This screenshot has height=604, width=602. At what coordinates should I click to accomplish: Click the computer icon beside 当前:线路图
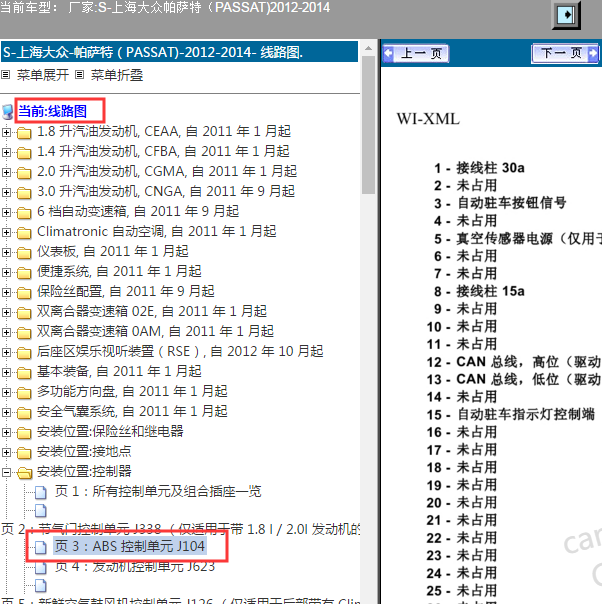click(8, 112)
